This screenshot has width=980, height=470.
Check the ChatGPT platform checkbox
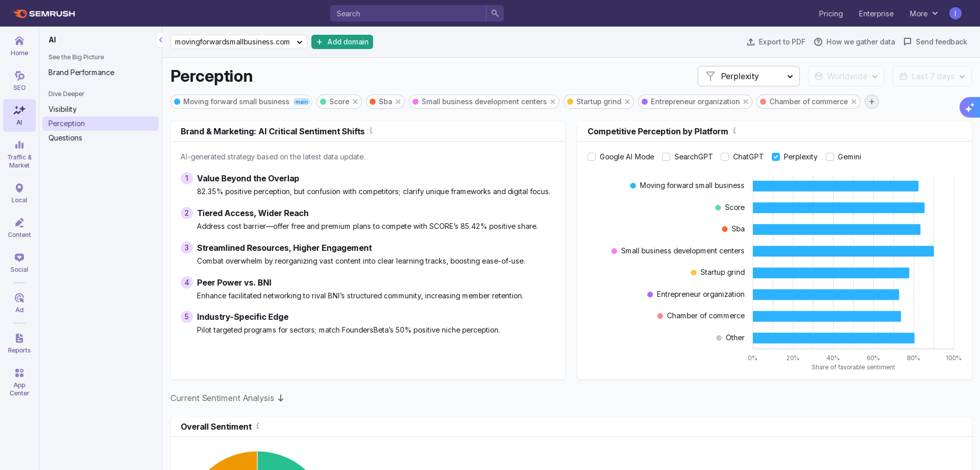pyautogui.click(x=725, y=157)
